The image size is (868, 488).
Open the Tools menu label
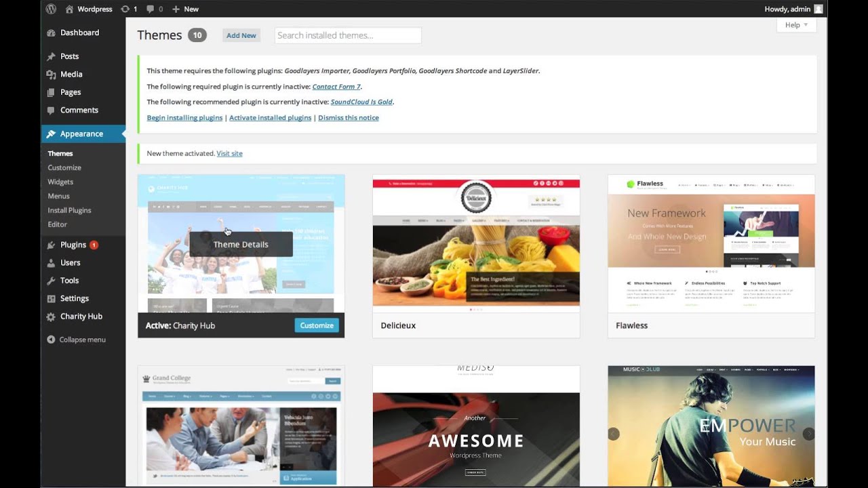pyautogui.click(x=69, y=281)
